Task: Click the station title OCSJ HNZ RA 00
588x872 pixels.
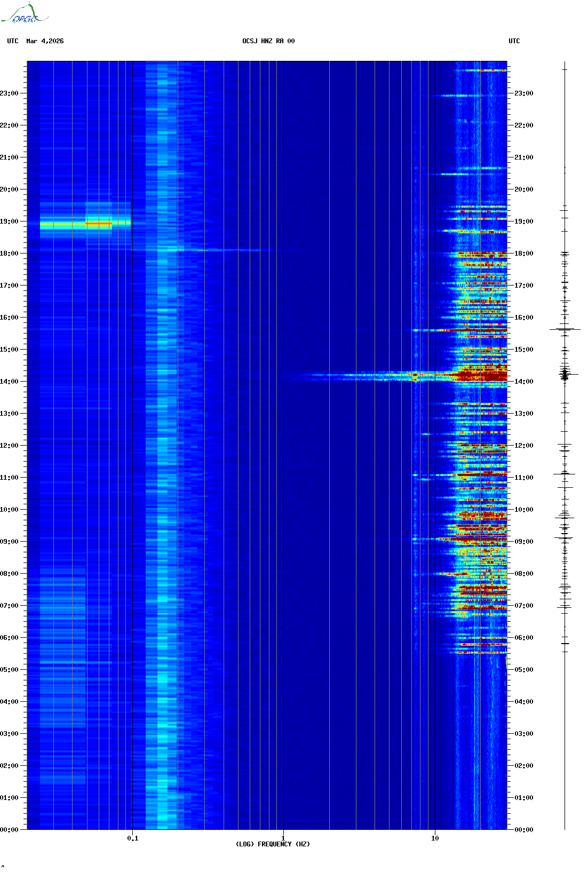Action: click(x=268, y=41)
